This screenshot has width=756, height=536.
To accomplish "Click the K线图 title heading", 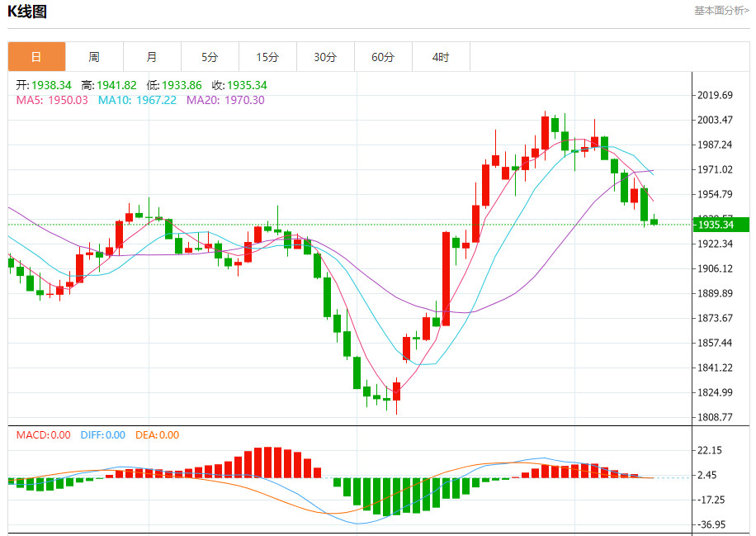I will click(27, 12).
